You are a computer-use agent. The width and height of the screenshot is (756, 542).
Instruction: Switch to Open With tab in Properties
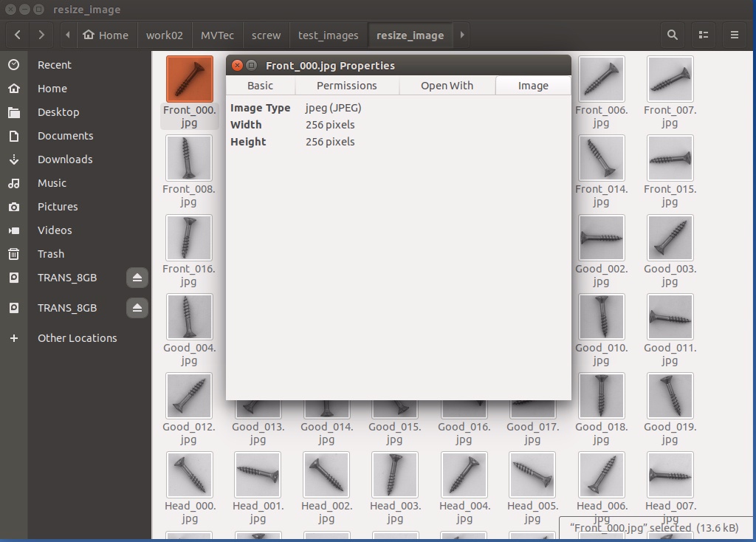tap(447, 86)
